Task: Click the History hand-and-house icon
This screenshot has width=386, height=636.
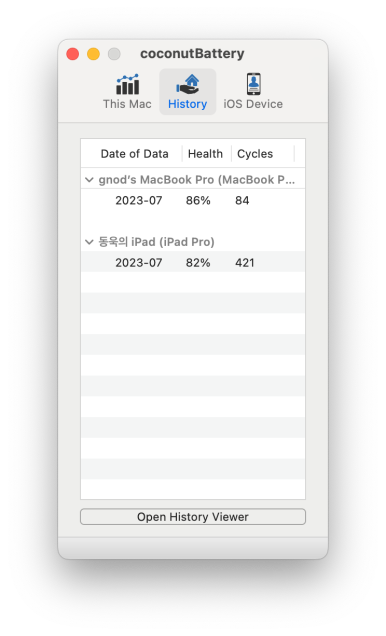Action: [x=187, y=84]
